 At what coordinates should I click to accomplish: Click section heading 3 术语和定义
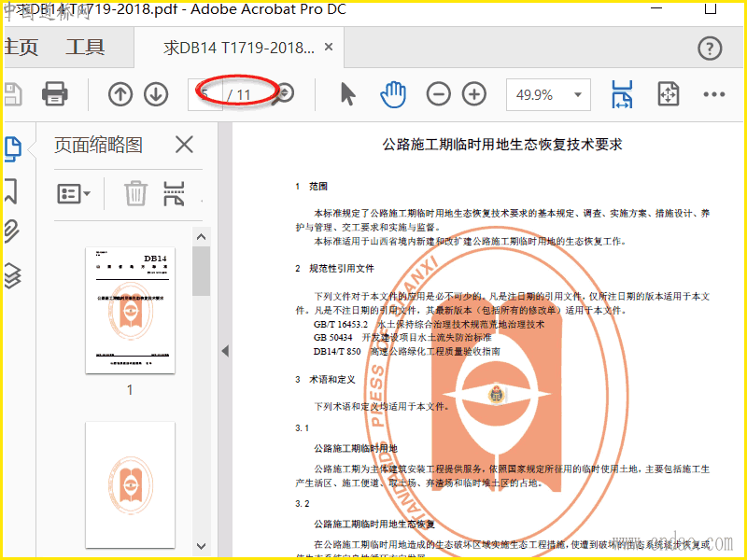(x=325, y=380)
